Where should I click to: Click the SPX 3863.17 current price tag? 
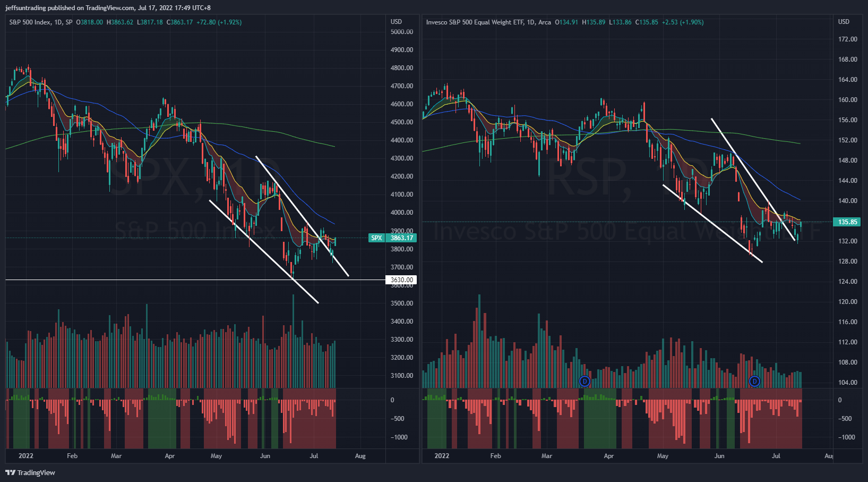tap(392, 238)
